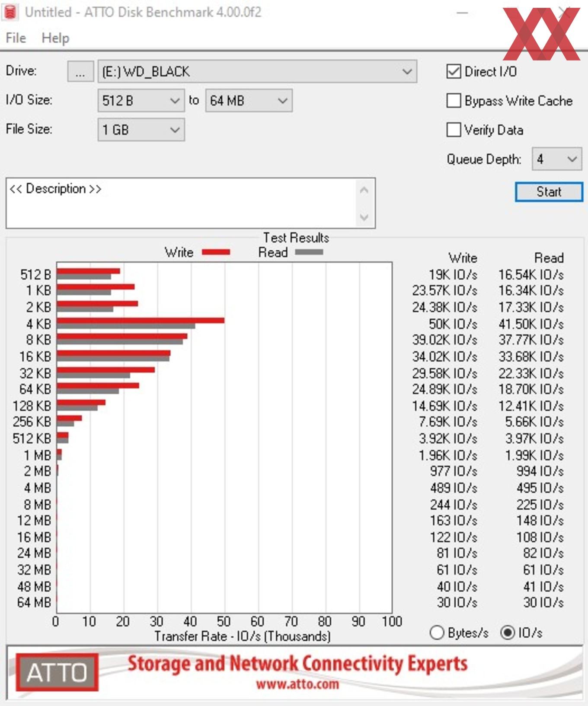Image resolution: width=588 pixels, height=706 pixels.
Task: Start the benchmark with Start button
Action: tap(549, 192)
